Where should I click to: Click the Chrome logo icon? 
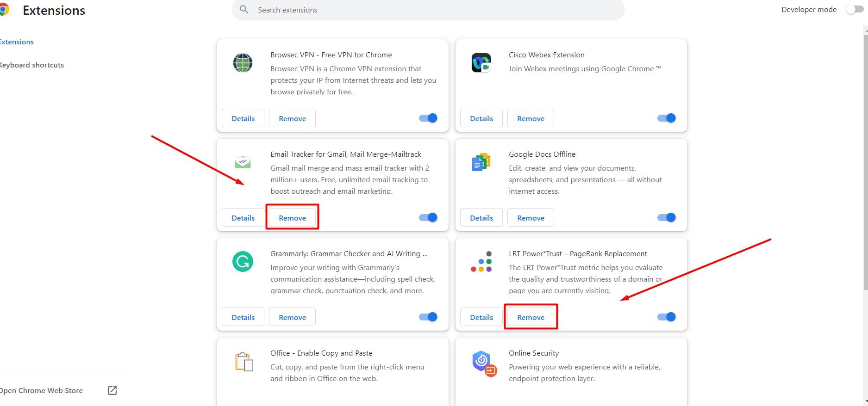tap(4, 10)
